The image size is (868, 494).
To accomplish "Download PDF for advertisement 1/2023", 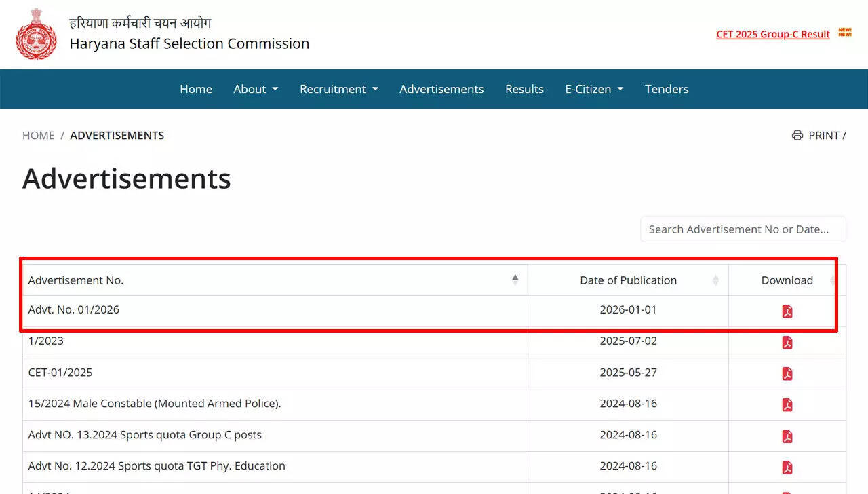I will 787,343.
